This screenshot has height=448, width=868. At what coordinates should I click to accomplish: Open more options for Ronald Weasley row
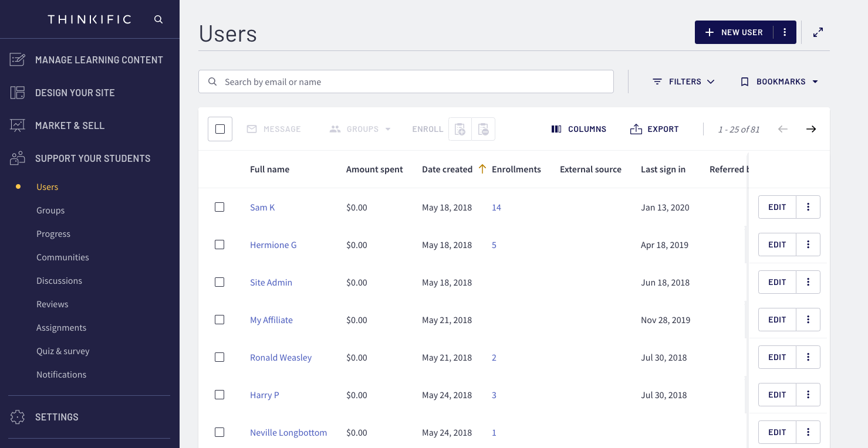808,357
